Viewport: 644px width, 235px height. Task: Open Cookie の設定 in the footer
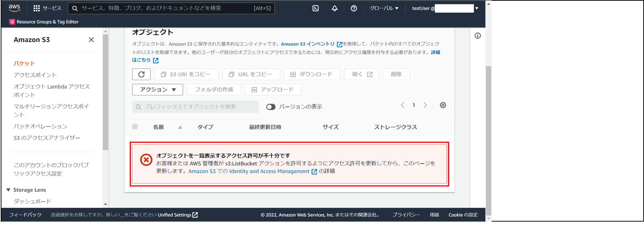click(463, 215)
